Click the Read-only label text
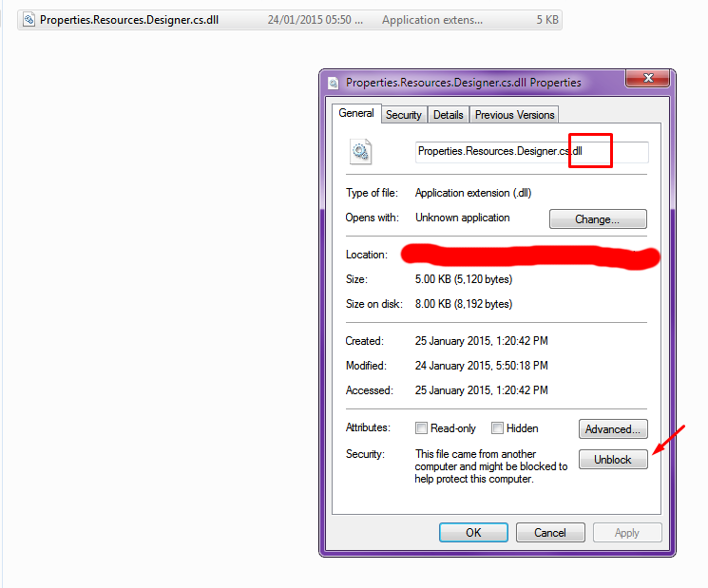708x588 pixels. 453,428
